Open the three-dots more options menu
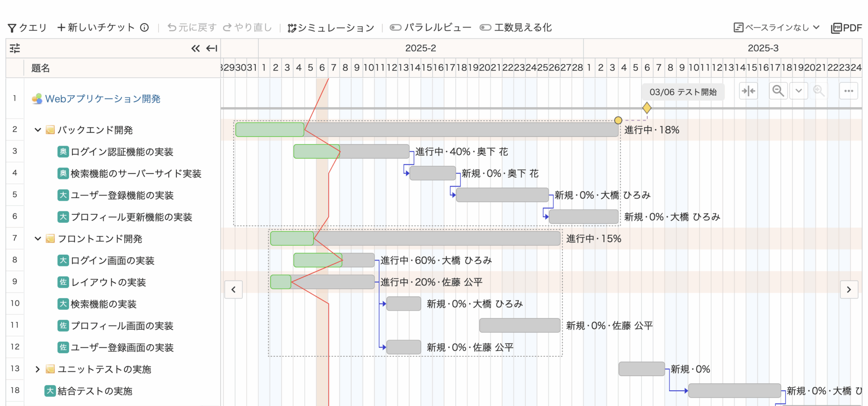This screenshot has height=406, width=868. 849,91
